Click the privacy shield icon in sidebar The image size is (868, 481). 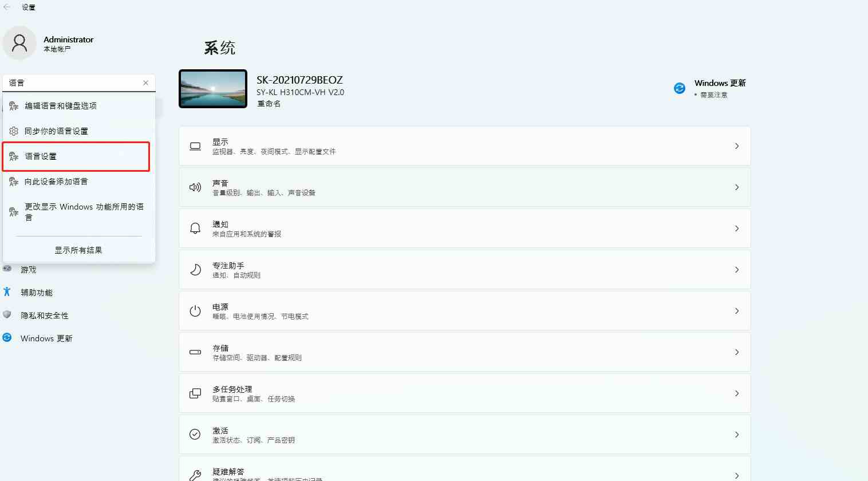7,314
